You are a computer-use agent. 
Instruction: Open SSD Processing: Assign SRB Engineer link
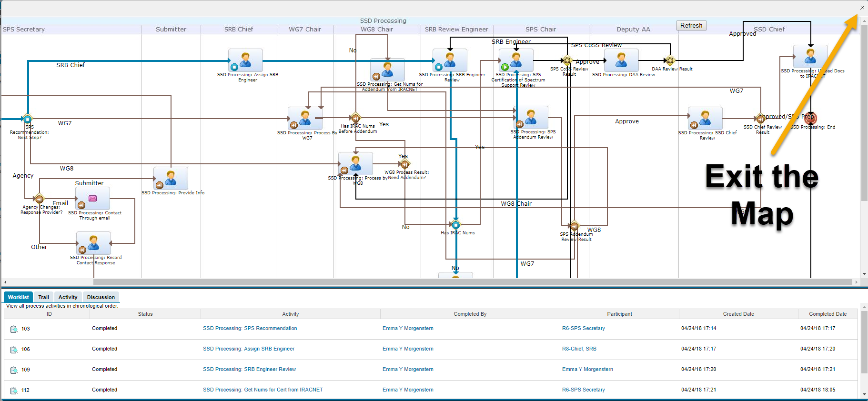click(249, 349)
